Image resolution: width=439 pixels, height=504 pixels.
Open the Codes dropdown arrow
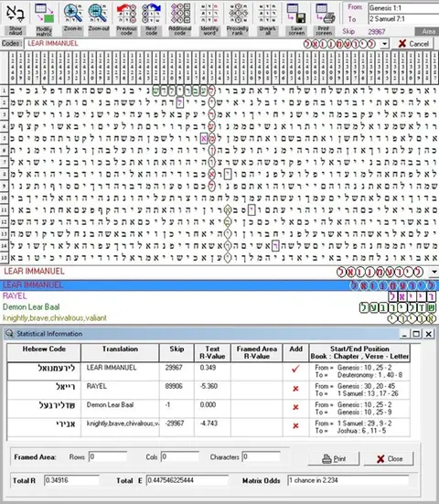click(385, 44)
